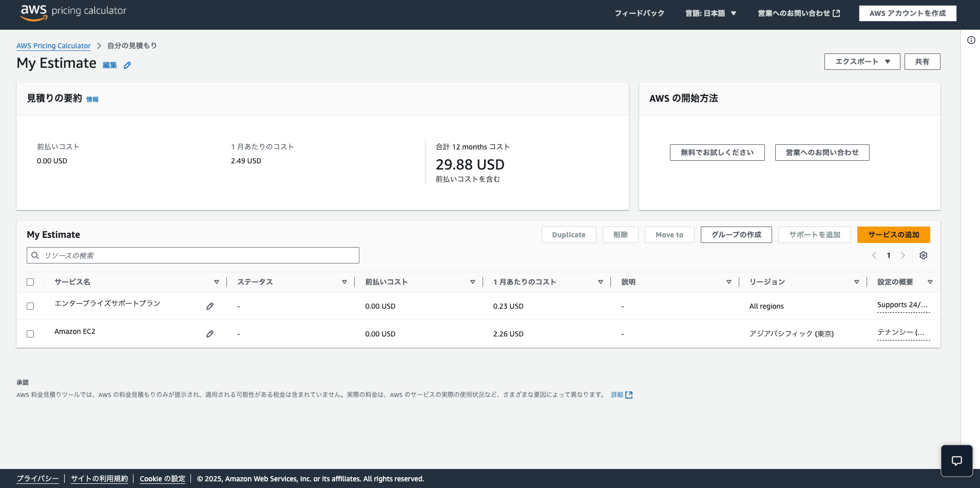The width and height of the screenshot is (980, 488).
Task: Click the Duplicate button
Action: pos(569,235)
